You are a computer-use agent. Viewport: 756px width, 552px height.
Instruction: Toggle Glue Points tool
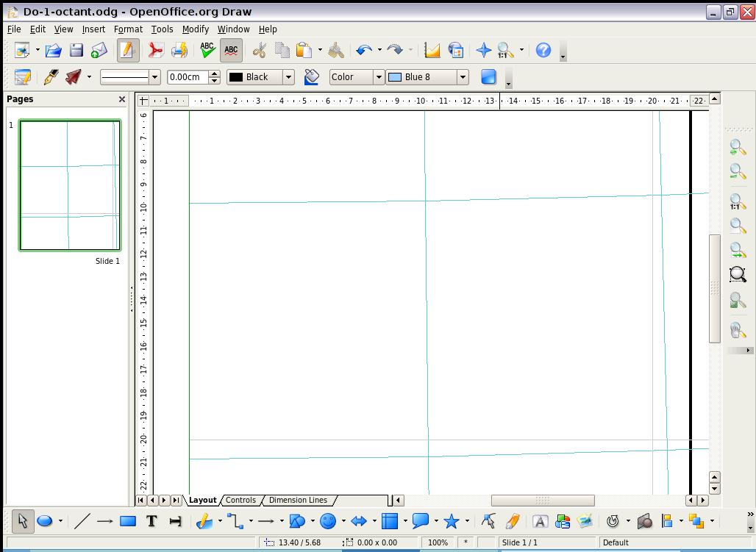[512, 521]
